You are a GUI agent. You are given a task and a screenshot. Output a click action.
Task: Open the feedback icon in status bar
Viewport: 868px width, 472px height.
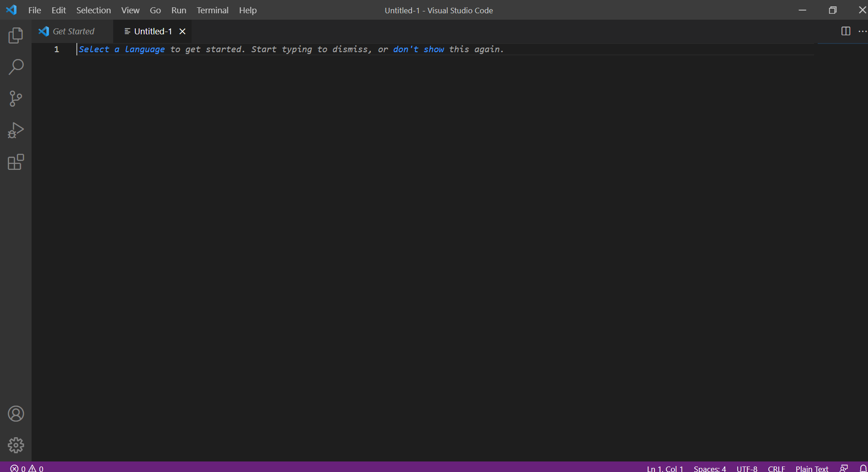[844, 468]
